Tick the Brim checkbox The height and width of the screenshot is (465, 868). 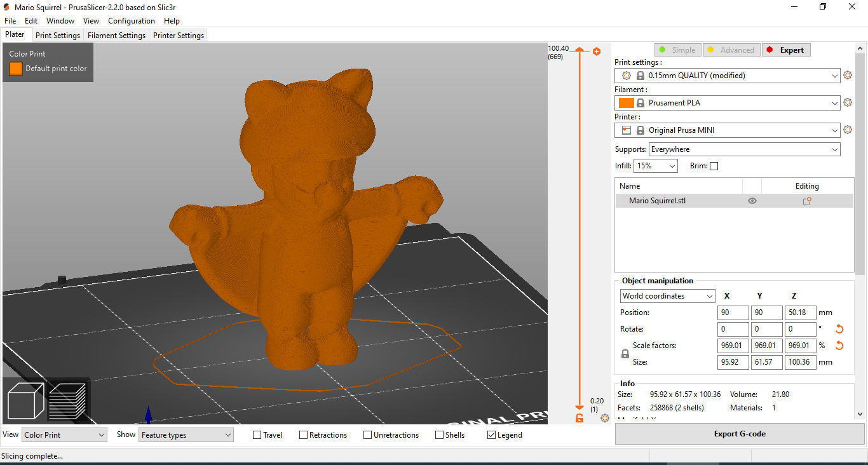(x=714, y=166)
